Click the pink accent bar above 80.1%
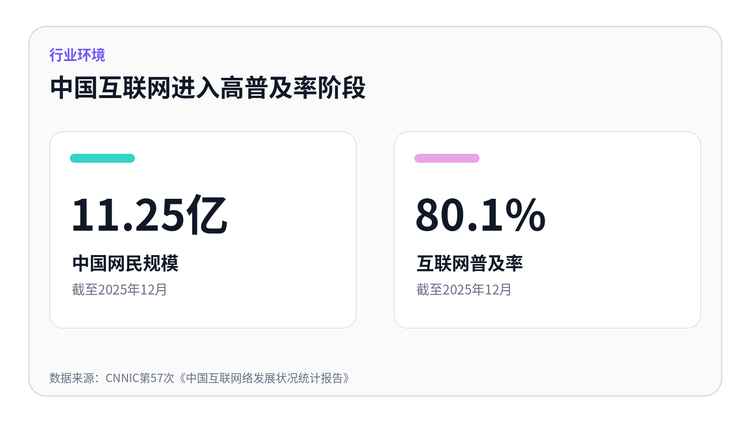The width and height of the screenshot is (750, 422). [x=447, y=158]
